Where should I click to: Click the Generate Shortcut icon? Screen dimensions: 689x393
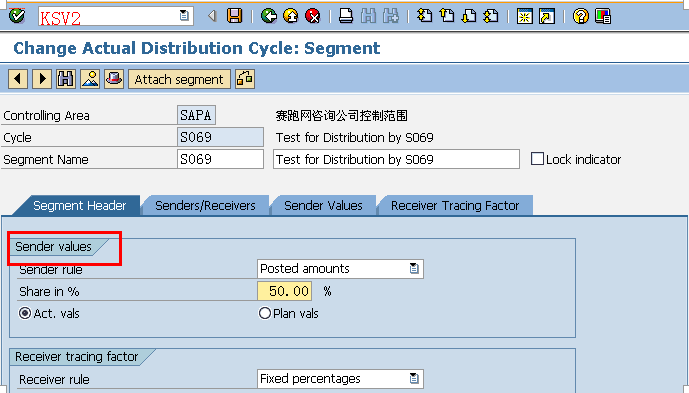tap(547, 16)
